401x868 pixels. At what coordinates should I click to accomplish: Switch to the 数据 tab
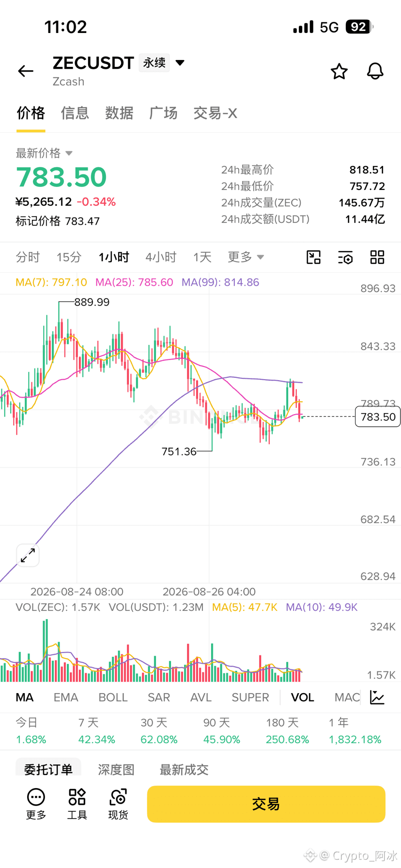[119, 113]
